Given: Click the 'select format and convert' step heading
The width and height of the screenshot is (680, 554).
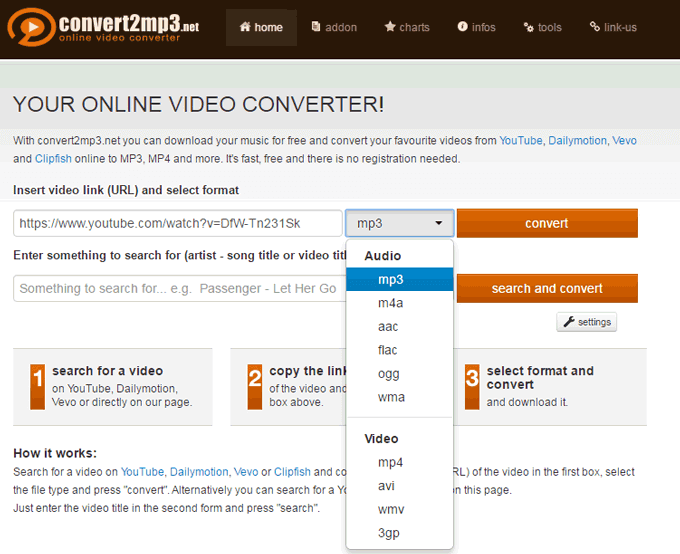Looking at the screenshot, I should [540, 377].
